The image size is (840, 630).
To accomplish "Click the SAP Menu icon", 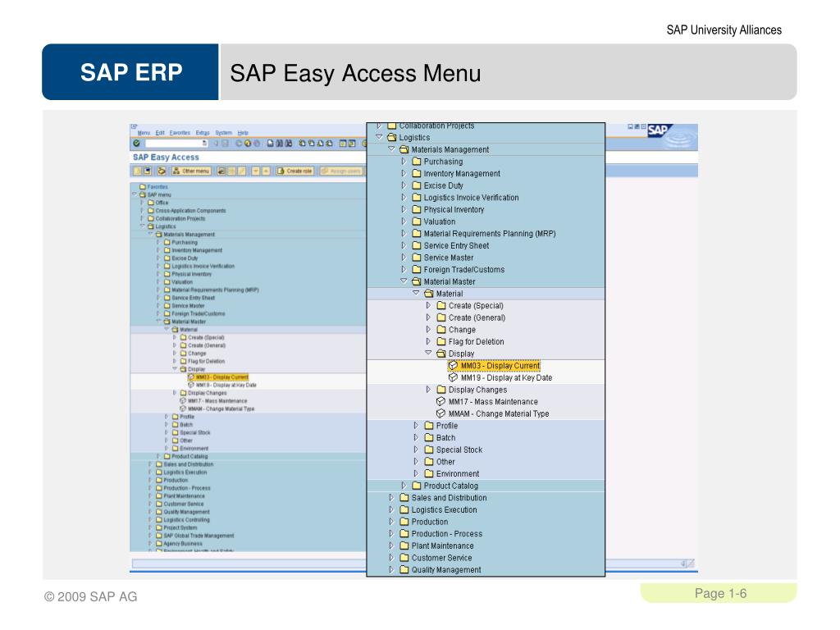I will pos(148,171).
